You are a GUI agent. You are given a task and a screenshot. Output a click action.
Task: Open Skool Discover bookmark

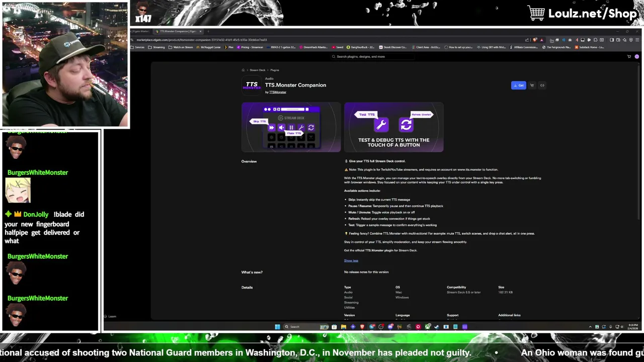[393, 47]
